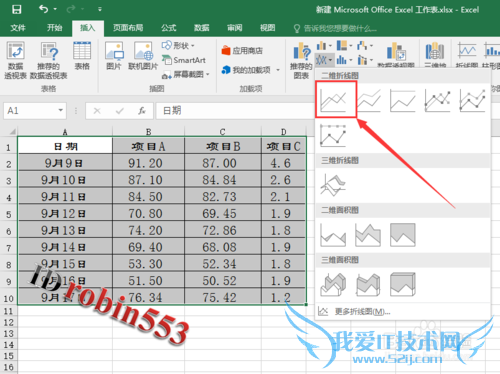The width and height of the screenshot is (500, 374).
Task: Click 推荐的图表 recommended charts
Action: (x=301, y=60)
